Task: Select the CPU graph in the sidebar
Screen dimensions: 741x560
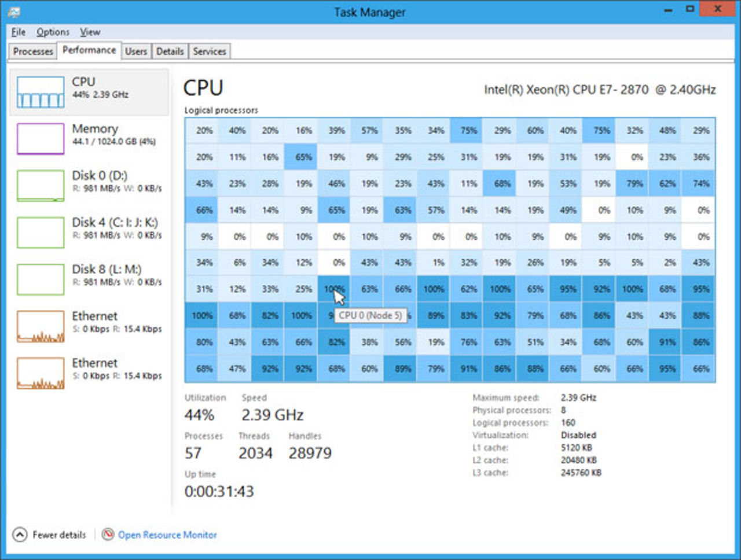Action: [x=87, y=91]
